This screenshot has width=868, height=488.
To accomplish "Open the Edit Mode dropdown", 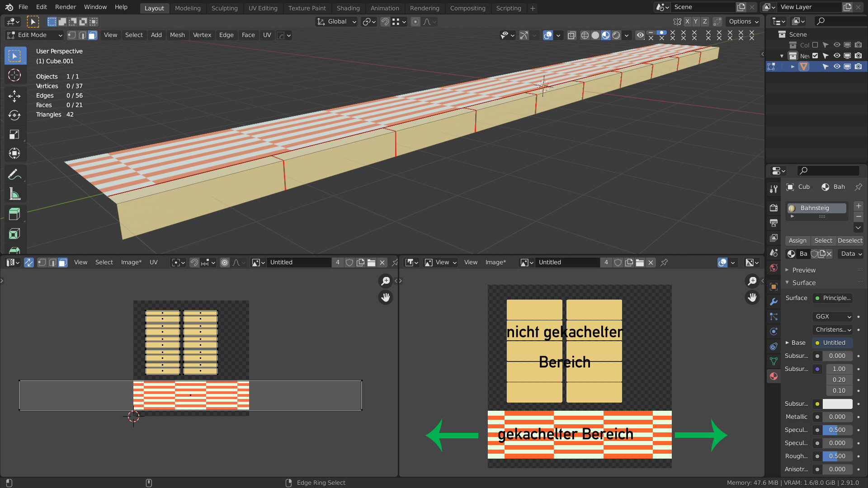I will click(x=34, y=35).
